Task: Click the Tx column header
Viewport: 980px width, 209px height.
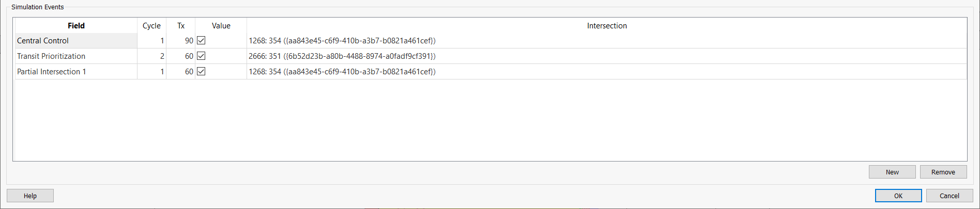Action: click(181, 25)
